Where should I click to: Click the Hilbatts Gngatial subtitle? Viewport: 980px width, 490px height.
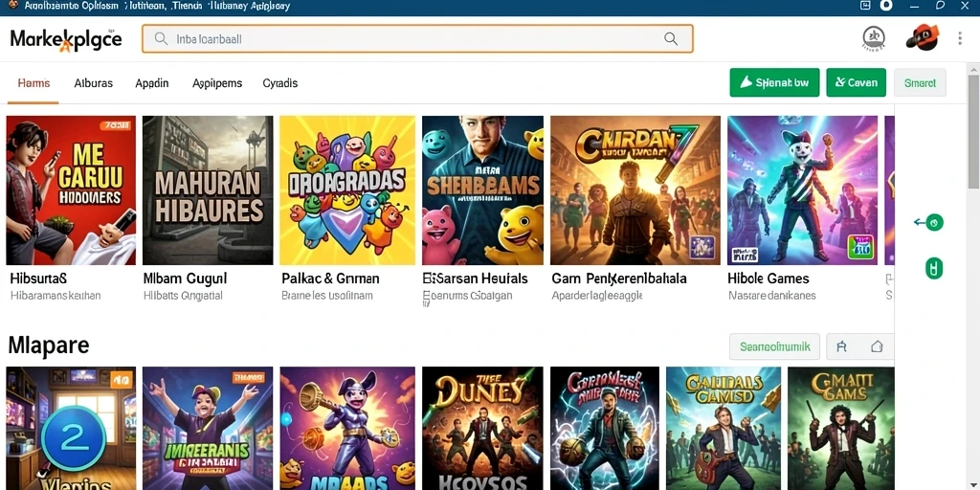183,296
